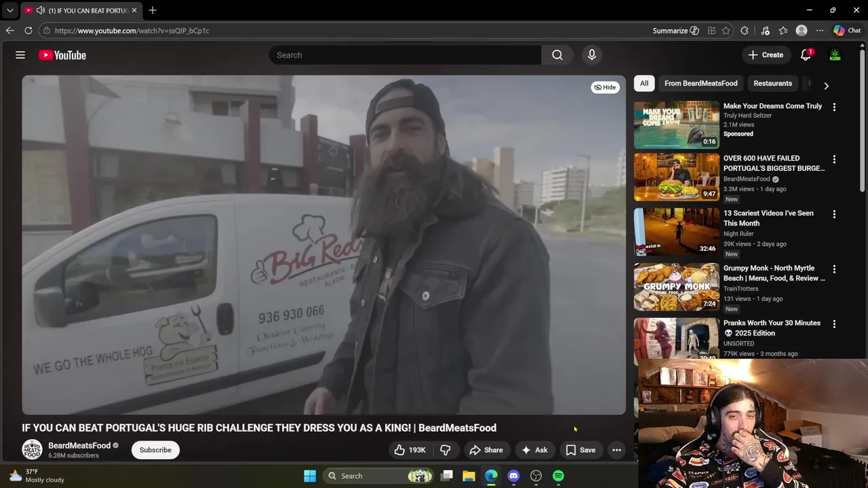Click the browser address bar URL
Screen dimensions: 868x488
132,30
